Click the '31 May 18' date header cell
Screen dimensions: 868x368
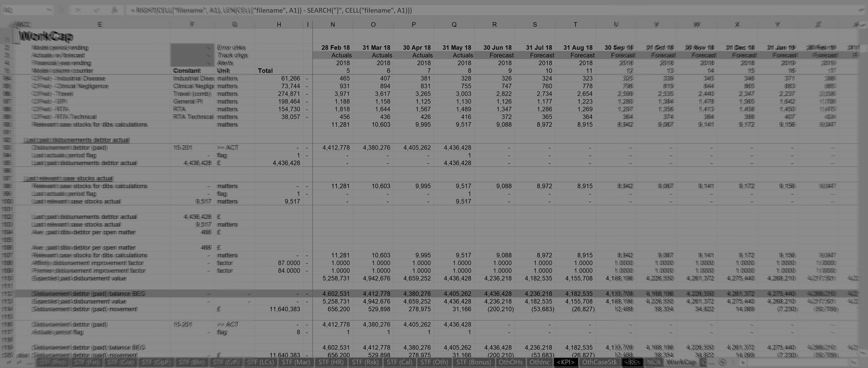pos(457,48)
